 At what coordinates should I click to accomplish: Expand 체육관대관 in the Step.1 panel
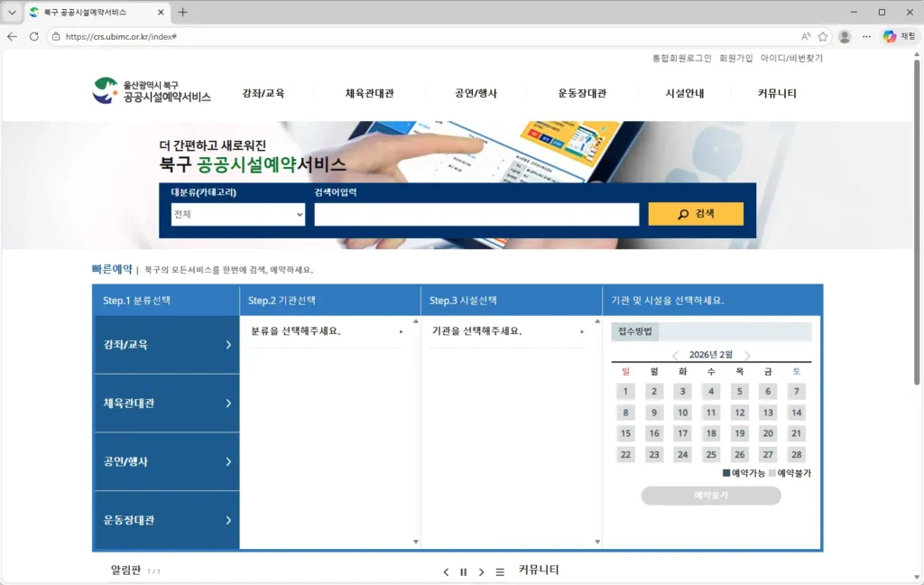coord(166,403)
